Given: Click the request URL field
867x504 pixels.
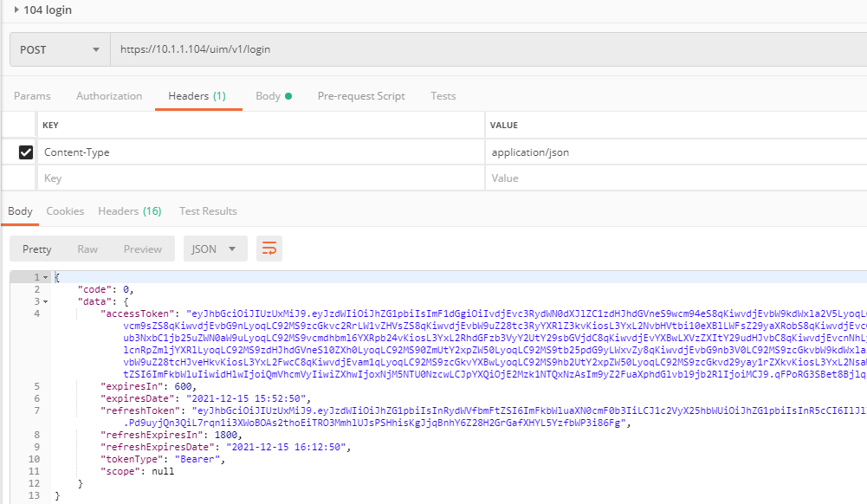Looking at the screenshot, I should [346, 49].
